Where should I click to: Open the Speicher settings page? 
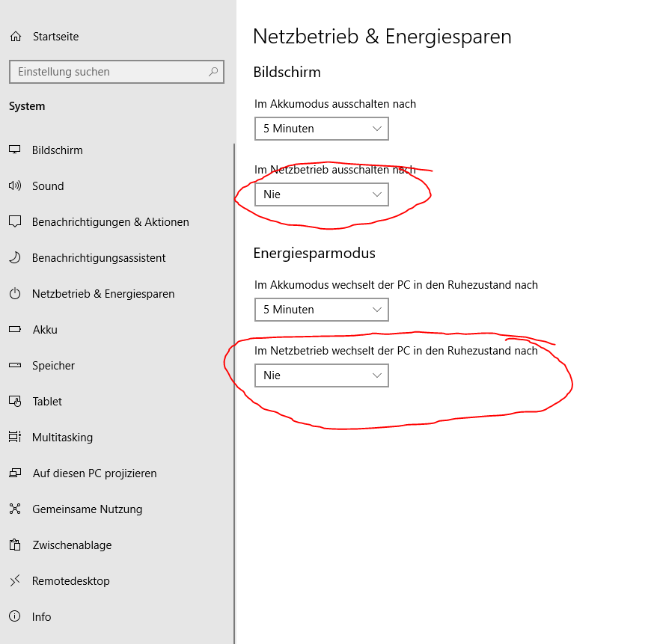click(53, 366)
